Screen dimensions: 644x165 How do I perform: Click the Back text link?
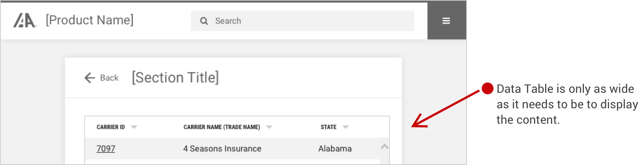[x=109, y=78]
